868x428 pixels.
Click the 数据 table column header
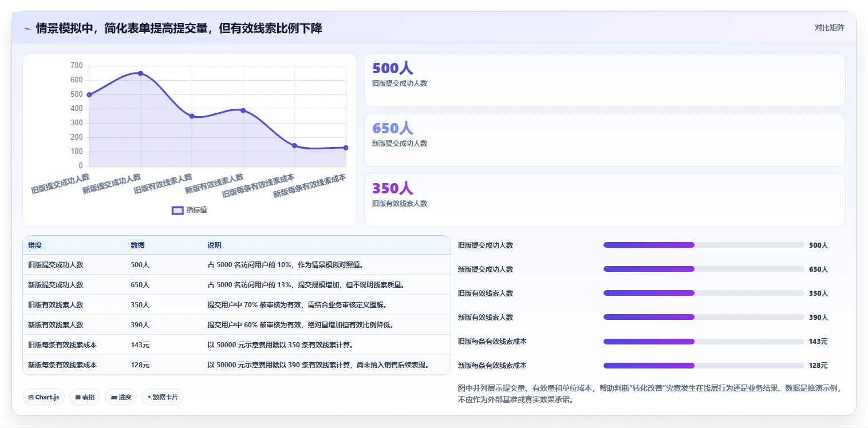(137, 245)
